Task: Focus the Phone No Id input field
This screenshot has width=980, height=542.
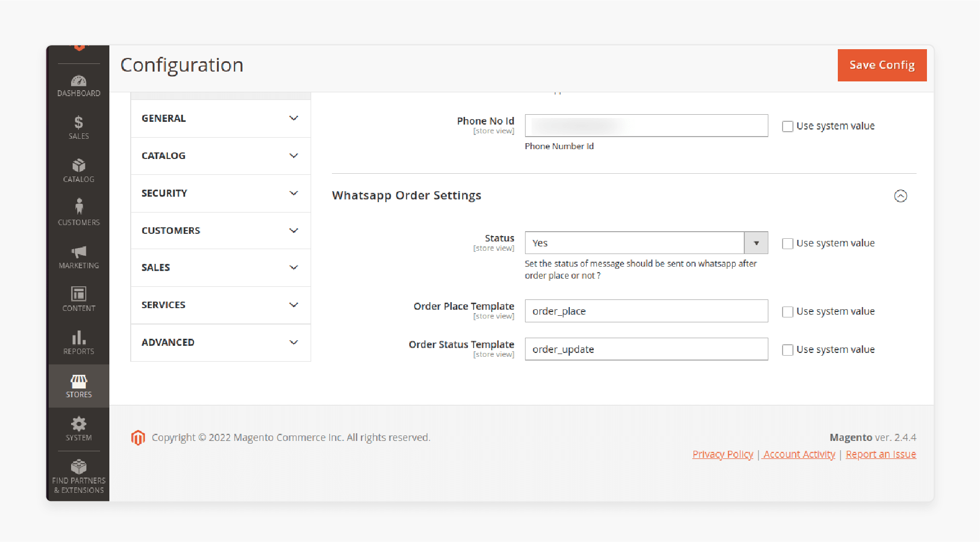Action: click(x=646, y=126)
